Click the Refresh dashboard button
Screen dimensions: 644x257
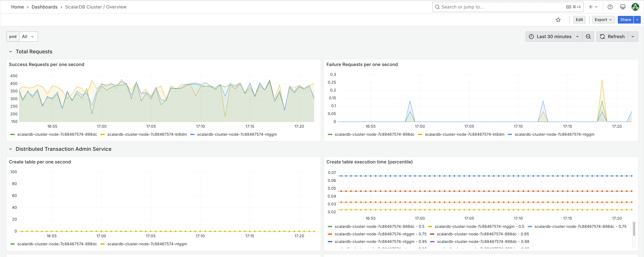(612, 37)
